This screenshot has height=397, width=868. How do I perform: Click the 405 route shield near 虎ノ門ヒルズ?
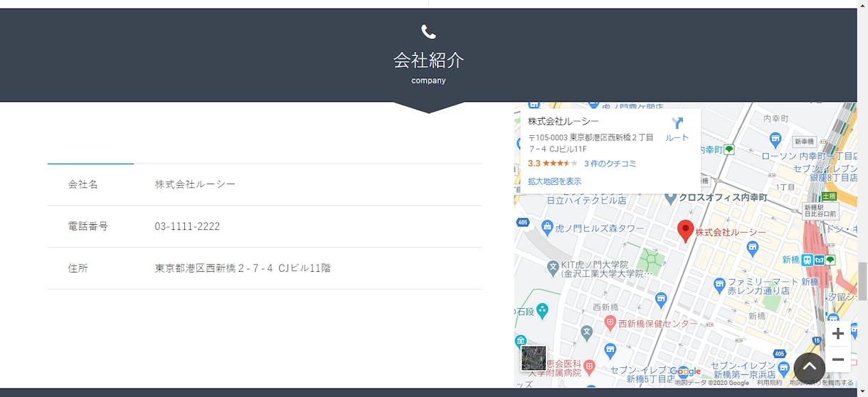click(523, 223)
